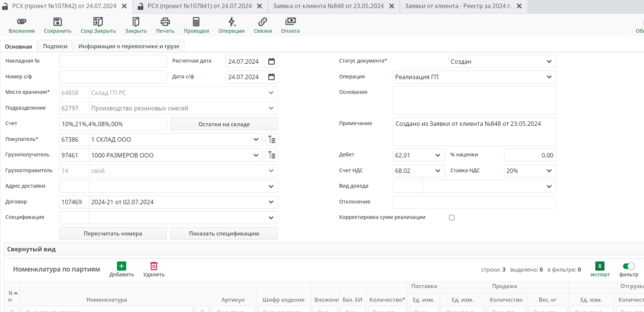The height and width of the screenshot is (312, 644).
Task: Click the Связки link icon
Action: tap(263, 22)
